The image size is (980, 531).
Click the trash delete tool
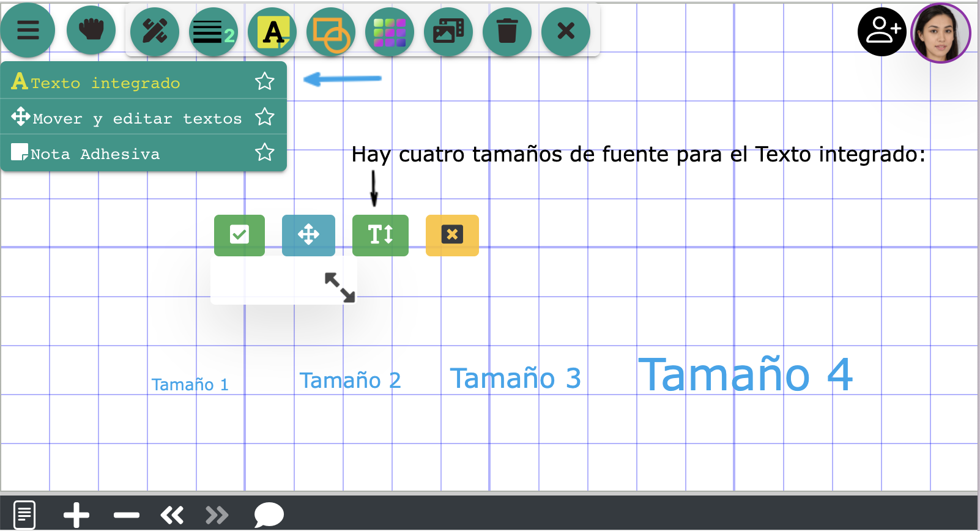507,32
